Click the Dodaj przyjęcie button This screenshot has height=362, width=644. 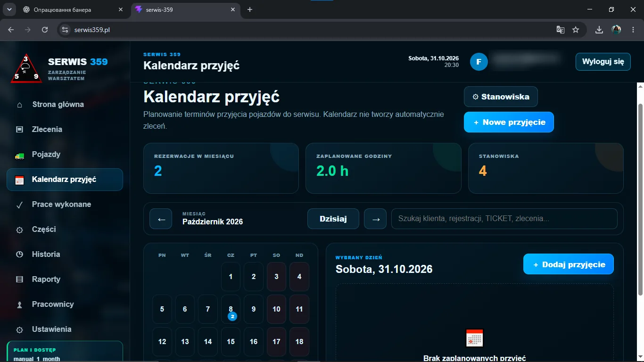pyautogui.click(x=569, y=264)
